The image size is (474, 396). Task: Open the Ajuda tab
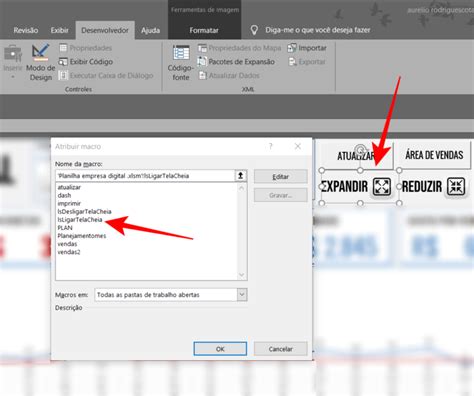(x=150, y=30)
